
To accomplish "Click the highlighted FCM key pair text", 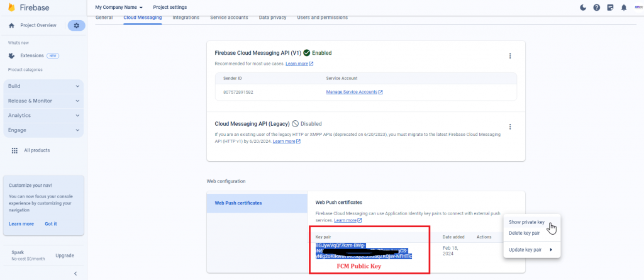I will point(364,251).
